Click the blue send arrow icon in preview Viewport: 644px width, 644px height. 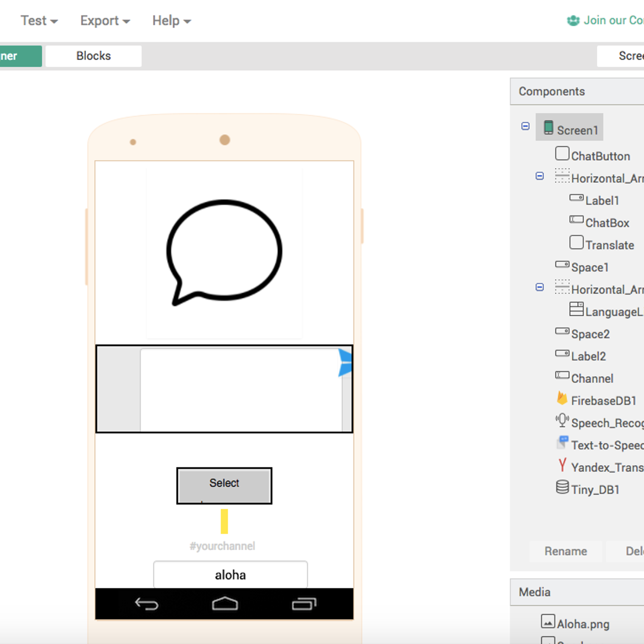tap(345, 363)
